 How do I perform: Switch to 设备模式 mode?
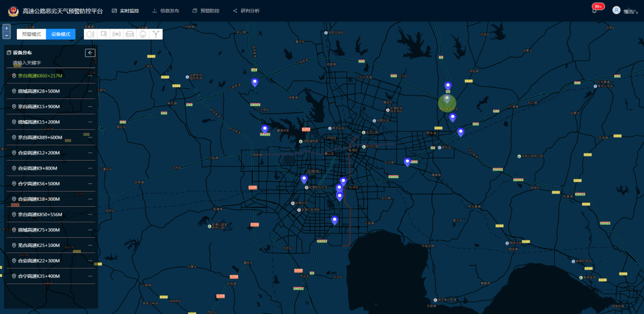point(61,34)
